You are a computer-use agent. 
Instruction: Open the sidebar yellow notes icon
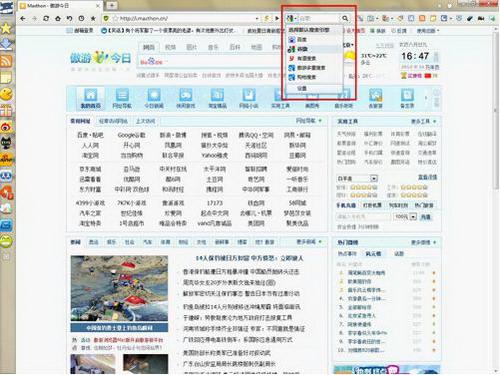[6, 77]
